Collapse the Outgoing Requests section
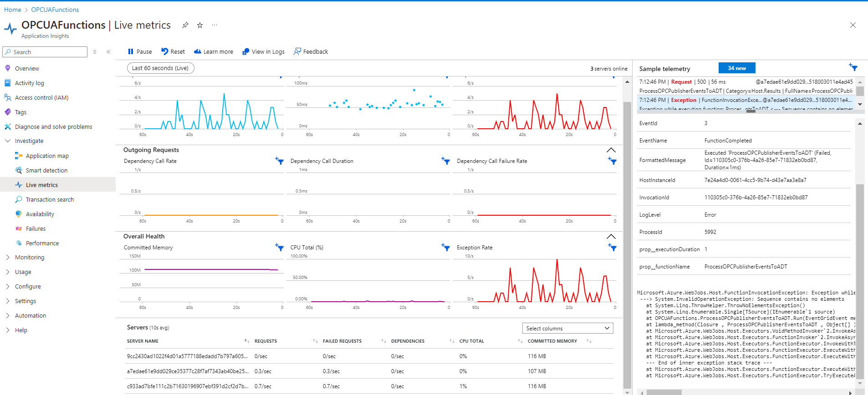This screenshot has height=395, width=868. pos(611,150)
